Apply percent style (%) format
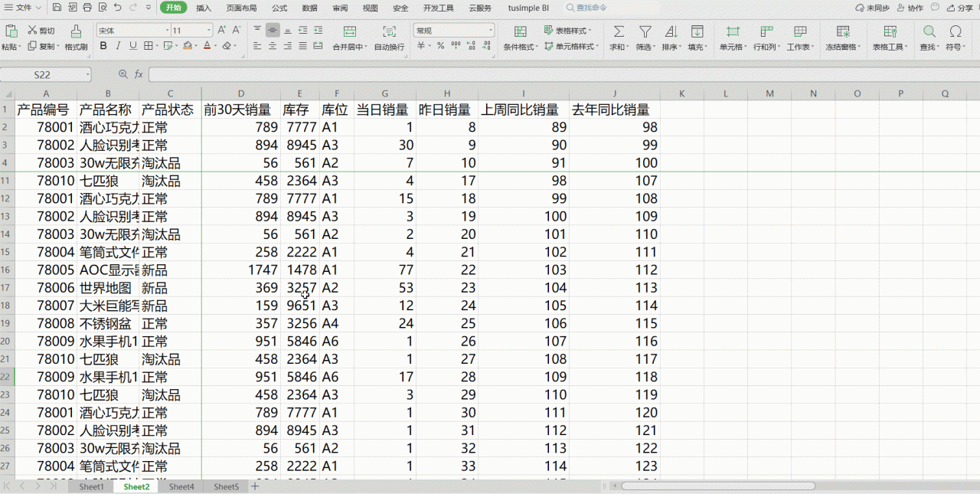980x494 pixels. point(440,46)
